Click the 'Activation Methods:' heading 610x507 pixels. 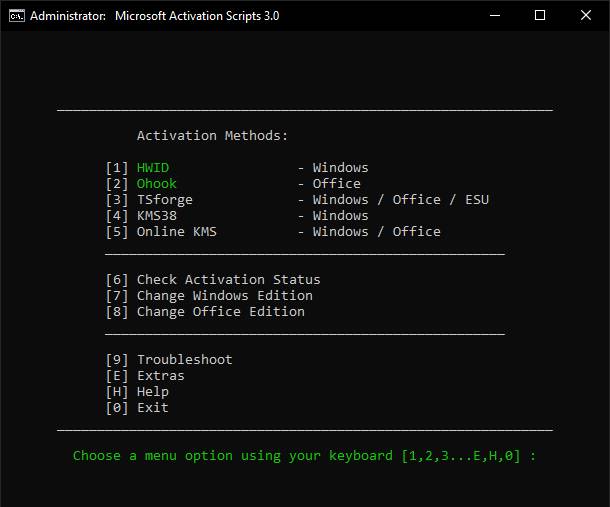tap(212, 136)
